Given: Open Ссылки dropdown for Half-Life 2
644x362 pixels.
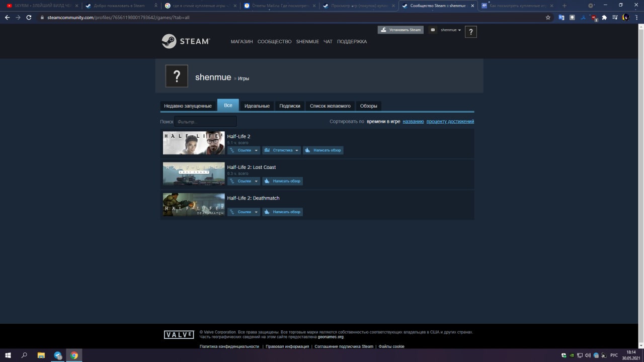Looking at the screenshot, I should click(244, 150).
